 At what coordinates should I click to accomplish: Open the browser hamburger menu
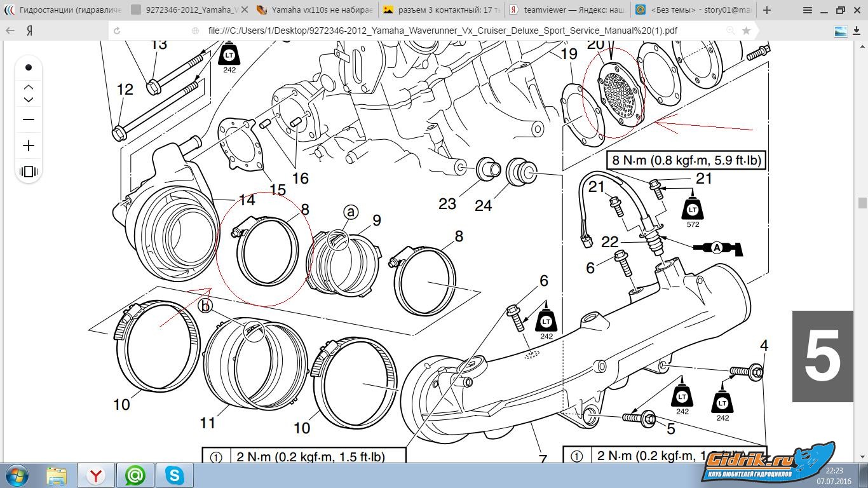click(807, 10)
